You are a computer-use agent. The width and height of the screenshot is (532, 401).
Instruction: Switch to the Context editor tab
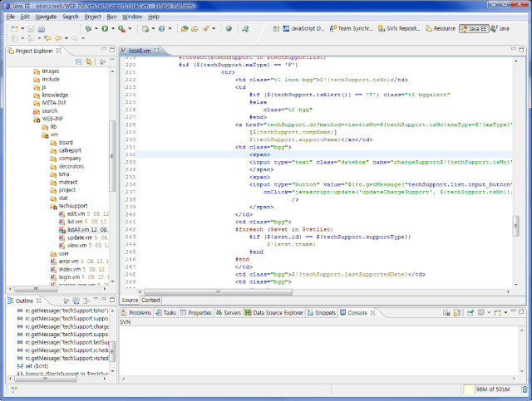(x=150, y=301)
